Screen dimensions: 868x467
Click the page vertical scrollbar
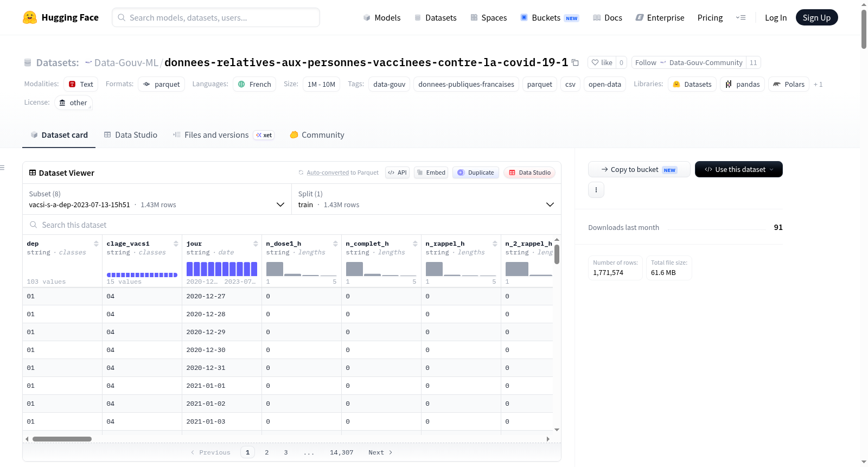(864, 29)
